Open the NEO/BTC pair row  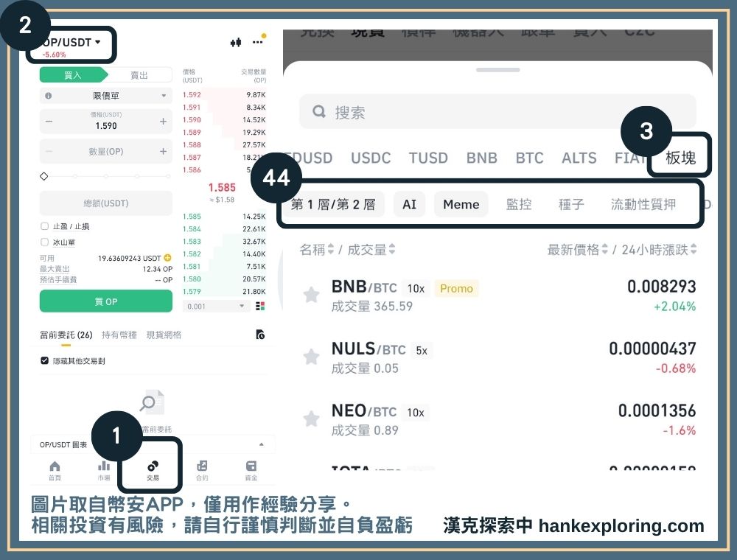pyautogui.click(x=497, y=419)
